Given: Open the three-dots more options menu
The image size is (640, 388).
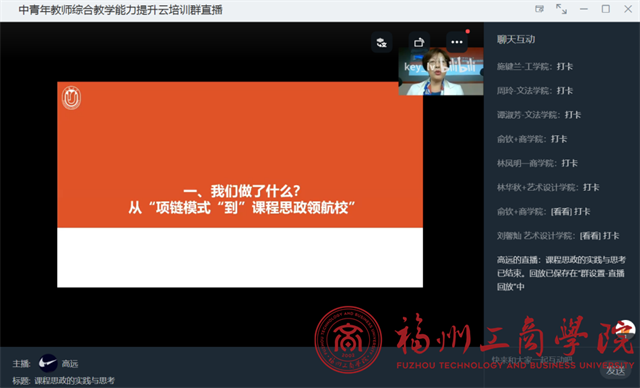Looking at the screenshot, I should click(x=457, y=42).
